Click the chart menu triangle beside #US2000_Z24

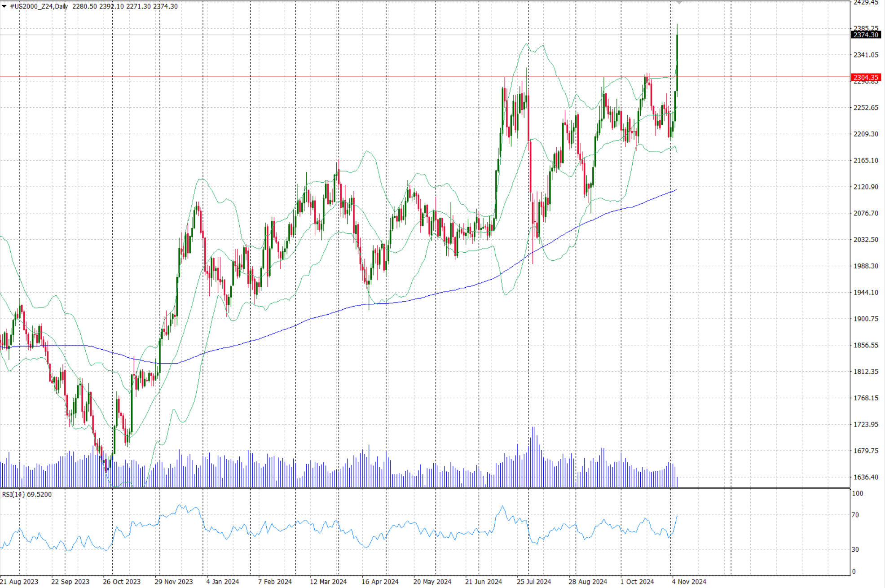pyautogui.click(x=4, y=6)
